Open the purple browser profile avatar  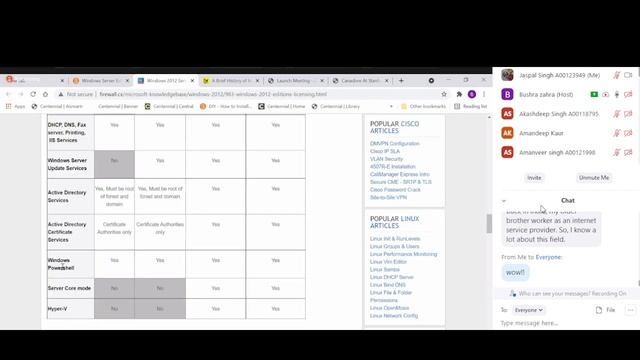click(472, 94)
